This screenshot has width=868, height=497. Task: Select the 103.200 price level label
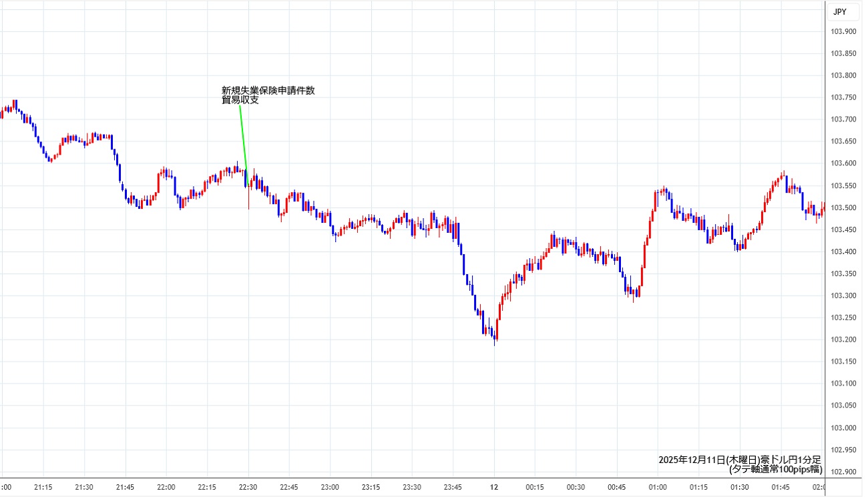pyautogui.click(x=843, y=340)
